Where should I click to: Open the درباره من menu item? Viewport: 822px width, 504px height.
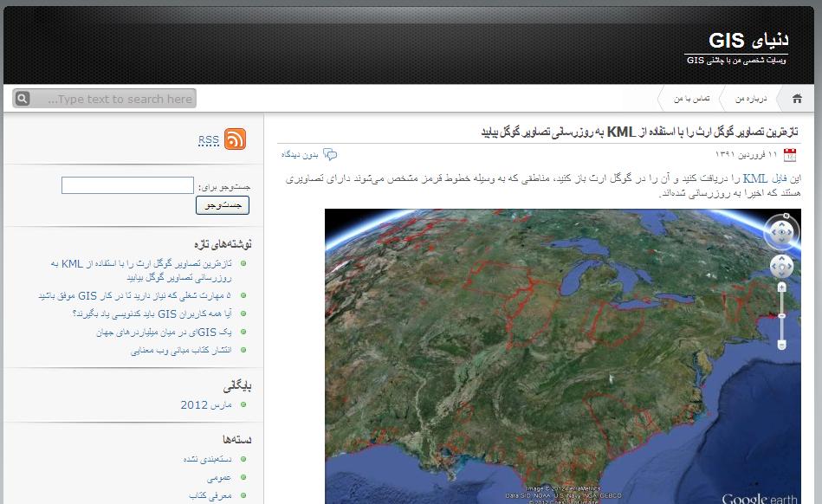pos(751,99)
